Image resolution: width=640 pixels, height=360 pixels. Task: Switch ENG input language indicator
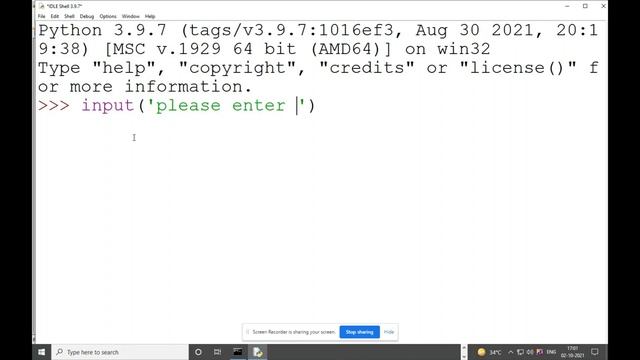point(551,352)
